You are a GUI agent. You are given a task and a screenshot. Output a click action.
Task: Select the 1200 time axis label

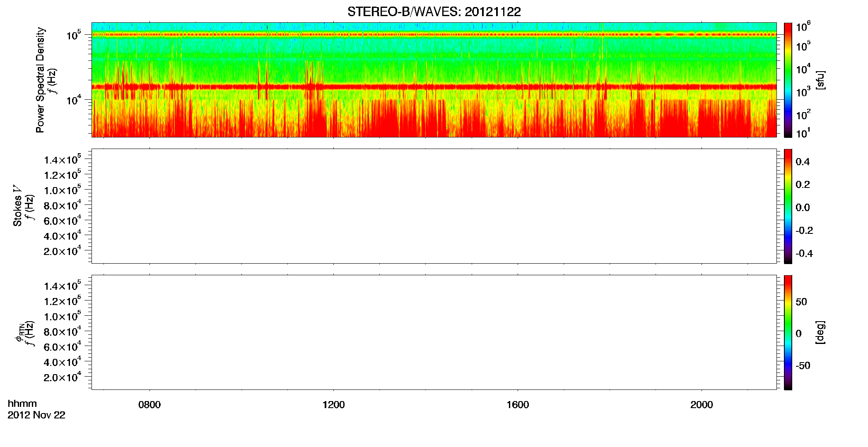point(333,405)
